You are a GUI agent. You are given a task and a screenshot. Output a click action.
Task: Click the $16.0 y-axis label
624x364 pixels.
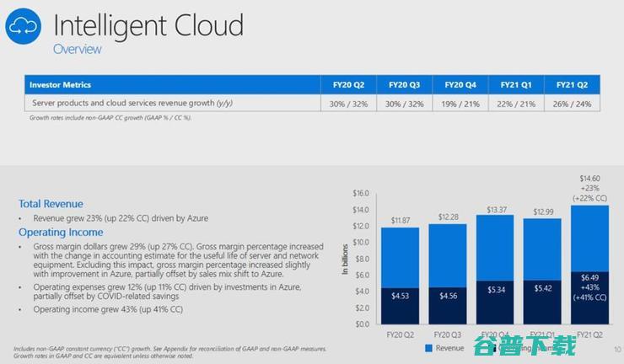pos(361,193)
